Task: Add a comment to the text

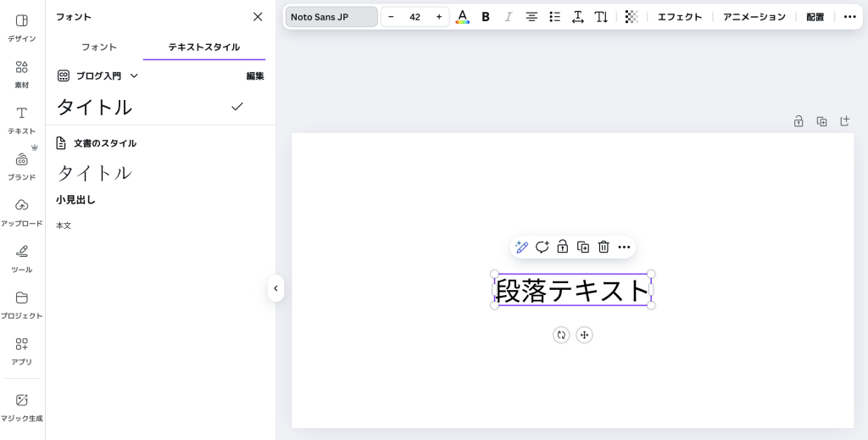Action: pos(542,247)
